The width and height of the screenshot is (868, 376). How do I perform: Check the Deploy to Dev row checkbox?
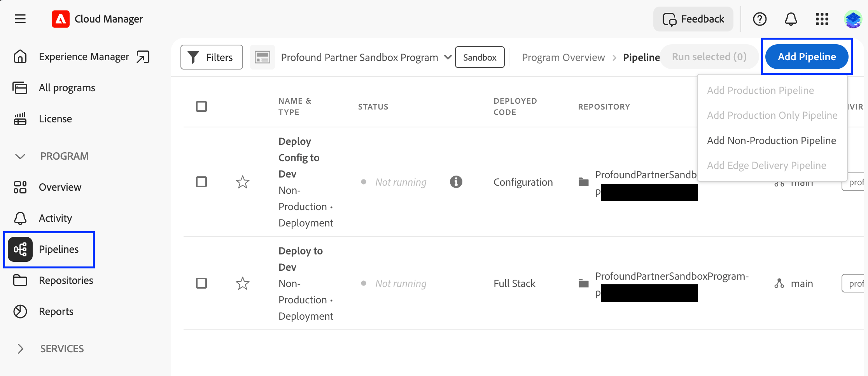point(201,284)
